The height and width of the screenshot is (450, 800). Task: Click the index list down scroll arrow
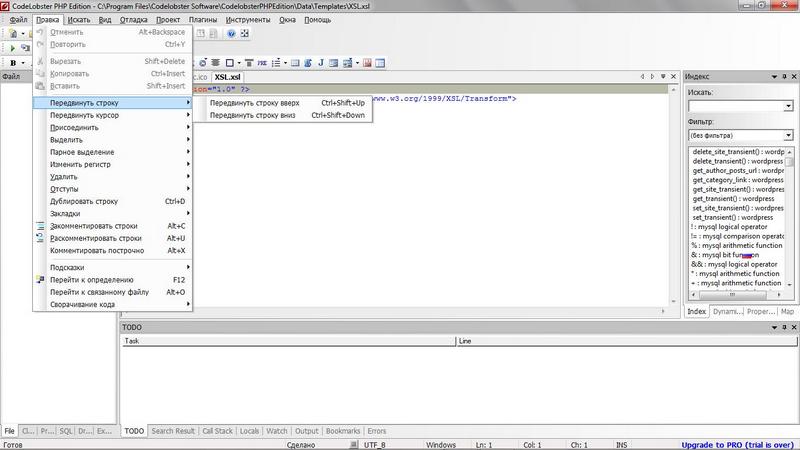tap(790, 285)
